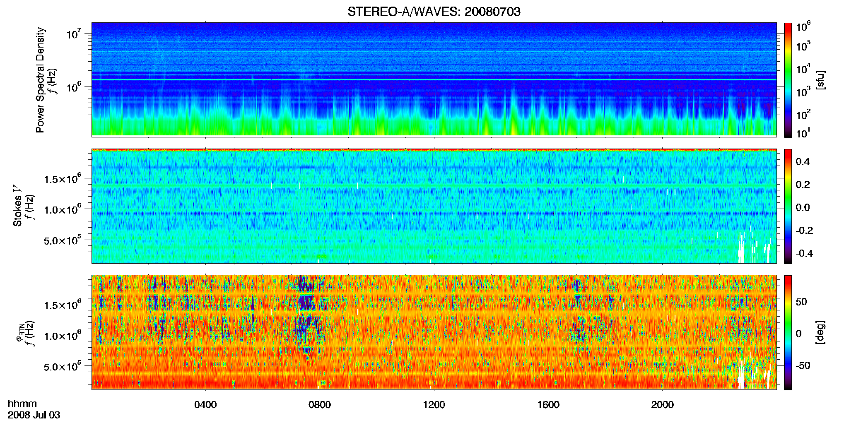Screen dimensions: 868x447
Task: Select the "Stokes V" axis label
Action: tap(18, 206)
